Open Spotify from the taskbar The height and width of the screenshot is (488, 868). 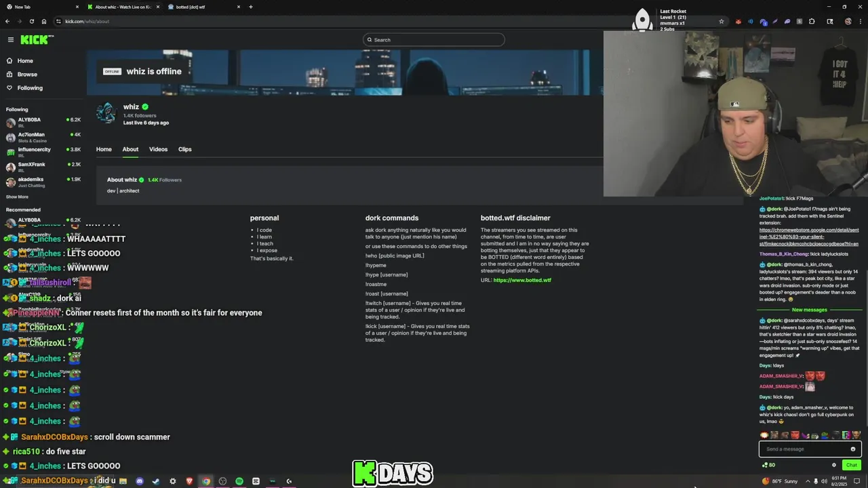239,481
